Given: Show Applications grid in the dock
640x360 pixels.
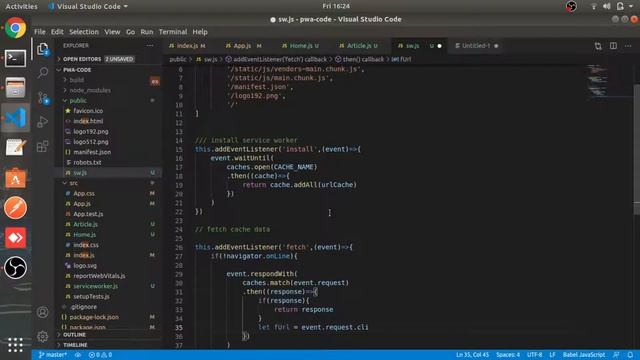Looking at the screenshot, I should pyautogui.click(x=16, y=345).
